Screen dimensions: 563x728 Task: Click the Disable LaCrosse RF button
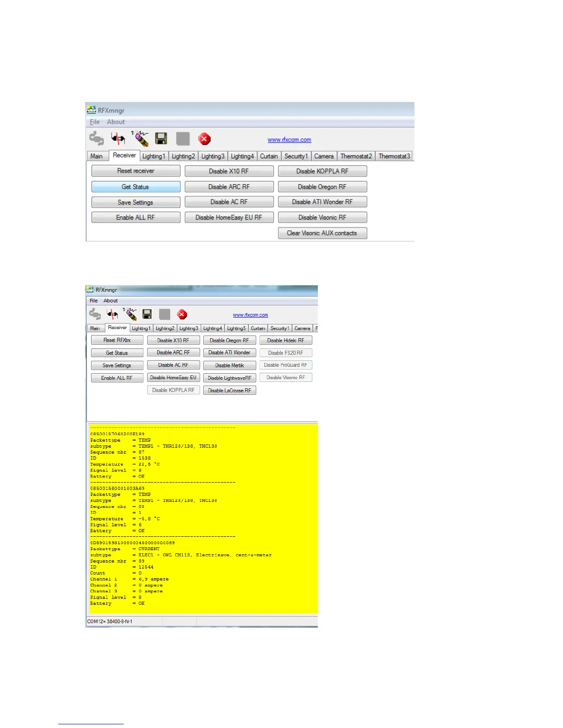tap(230, 390)
